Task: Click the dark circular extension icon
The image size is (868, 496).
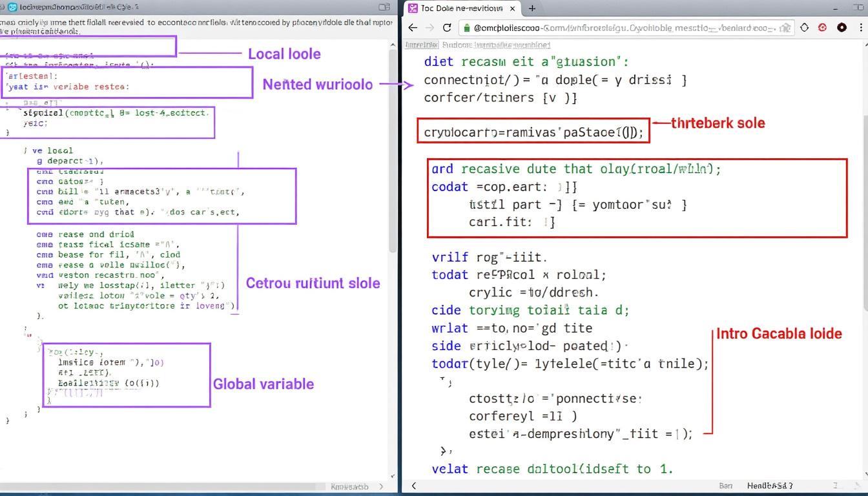Action: tap(840, 28)
